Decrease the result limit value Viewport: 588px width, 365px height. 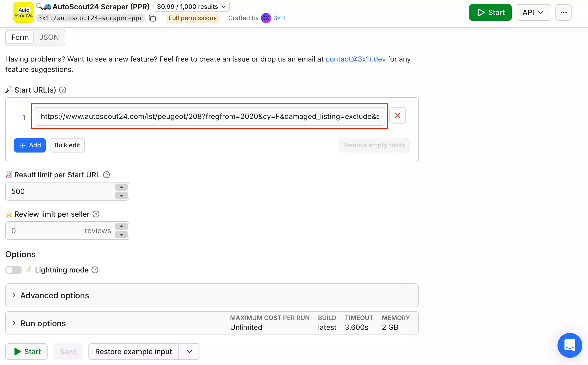tap(122, 195)
